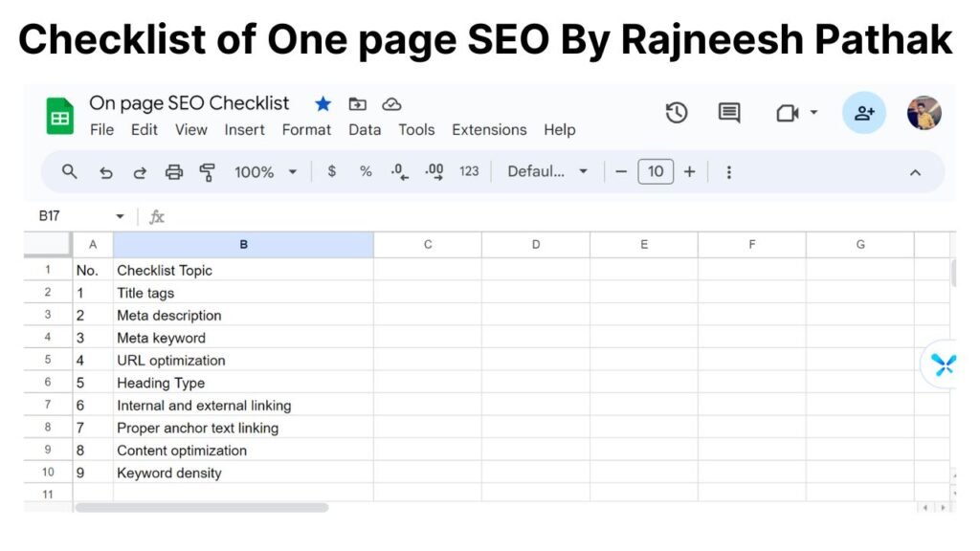
Task: Open the Extensions menu
Action: click(489, 130)
